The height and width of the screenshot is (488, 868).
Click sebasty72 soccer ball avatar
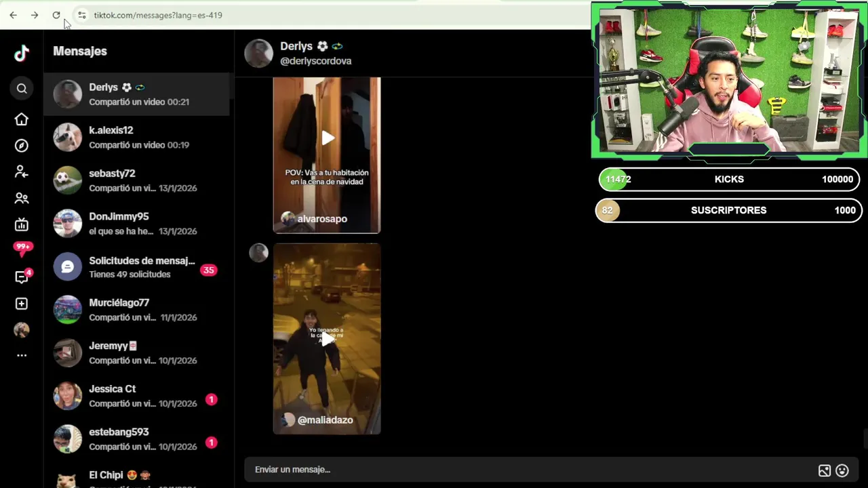(68, 180)
